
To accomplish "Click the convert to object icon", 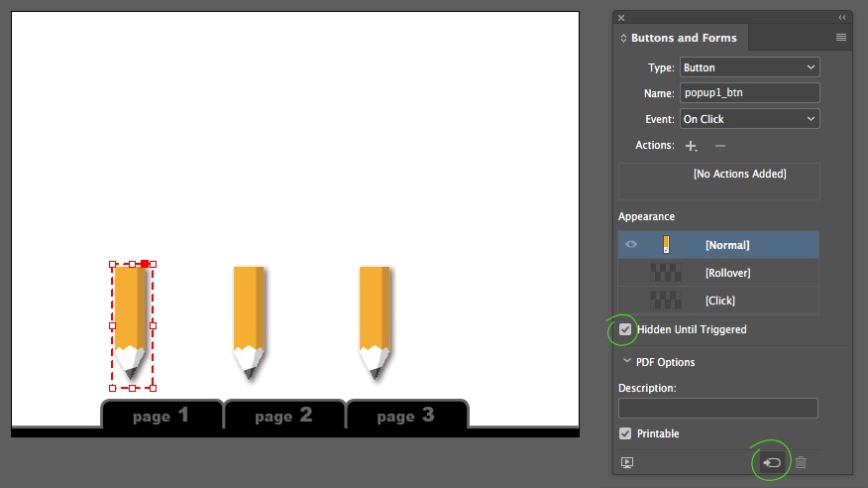I will click(772, 462).
